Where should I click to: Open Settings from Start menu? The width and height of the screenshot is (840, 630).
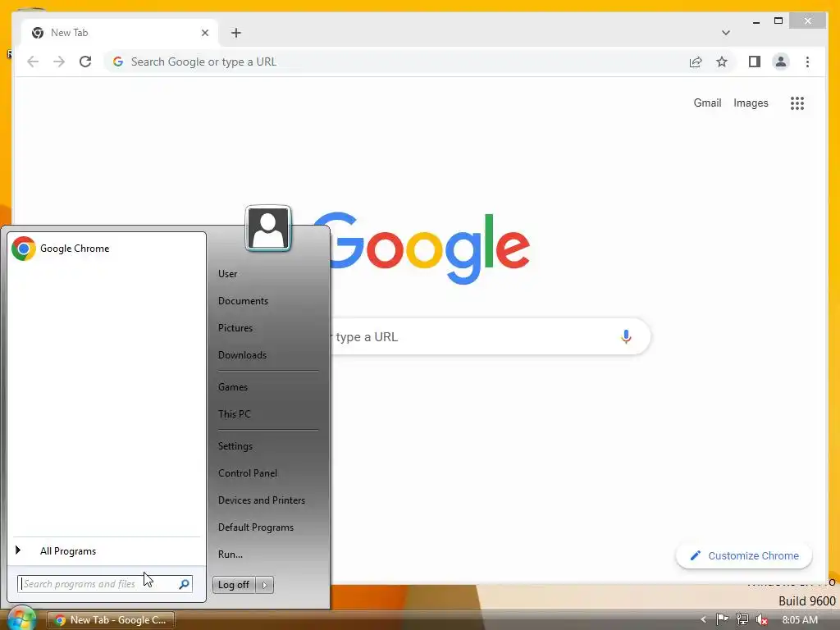click(235, 445)
